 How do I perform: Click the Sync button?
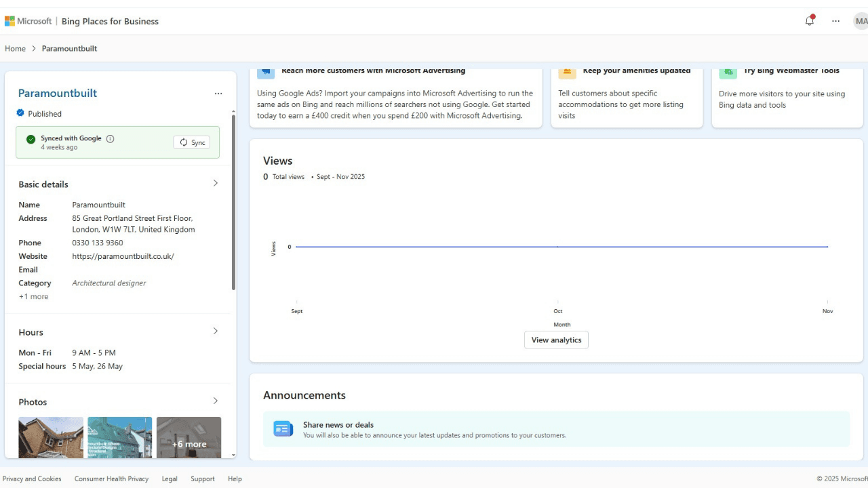click(x=192, y=142)
